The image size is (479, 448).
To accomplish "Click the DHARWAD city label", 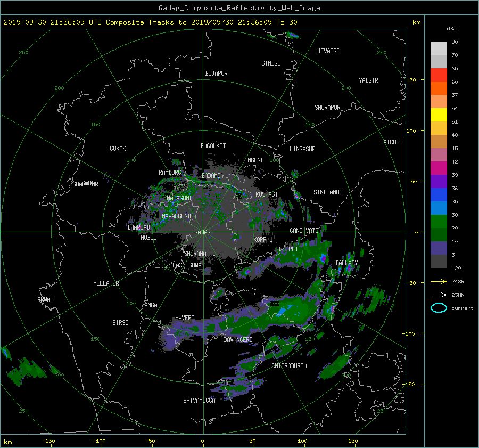I will (x=139, y=227).
